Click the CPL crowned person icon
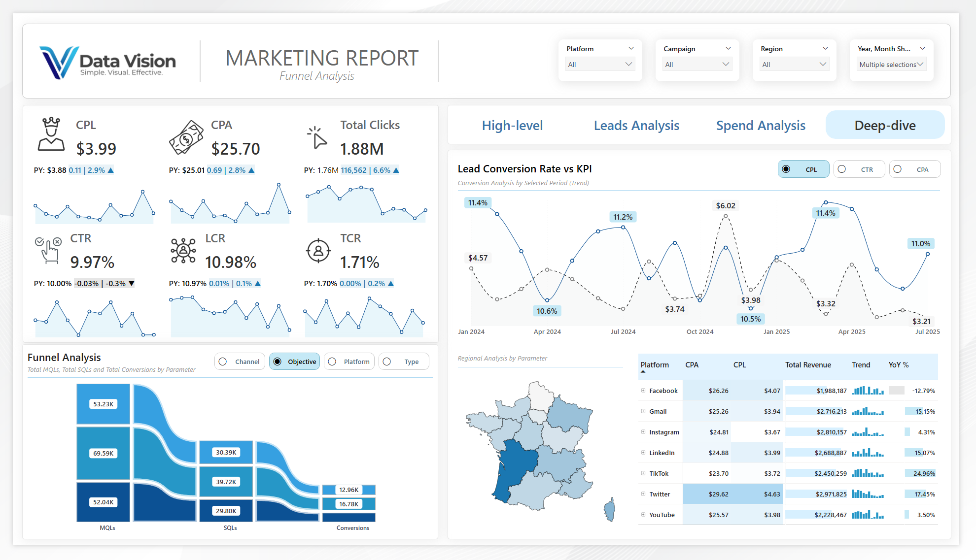The height and width of the screenshot is (560, 976). click(51, 134)
